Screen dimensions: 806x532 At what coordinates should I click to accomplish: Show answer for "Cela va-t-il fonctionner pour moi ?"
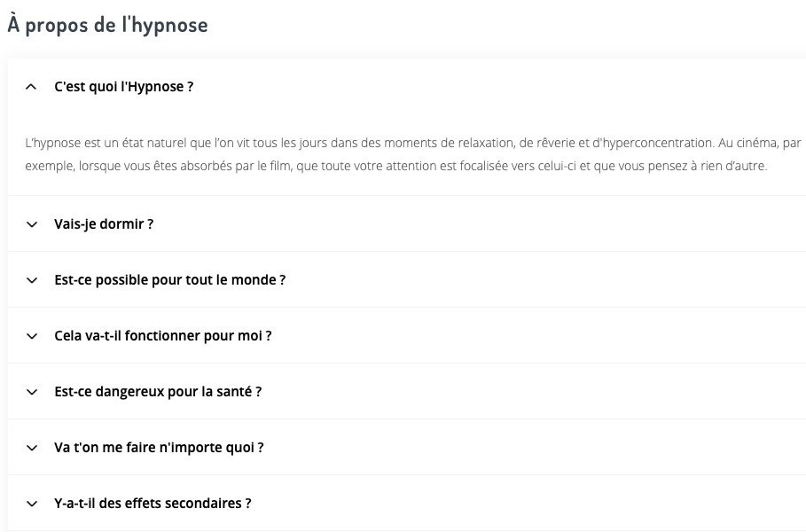click(162, 336)
